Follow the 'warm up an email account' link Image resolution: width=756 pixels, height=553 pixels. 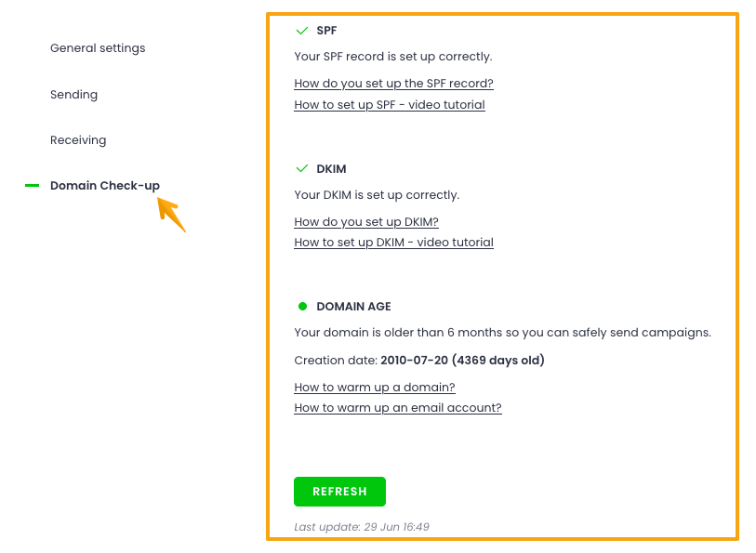click(398, 408)
